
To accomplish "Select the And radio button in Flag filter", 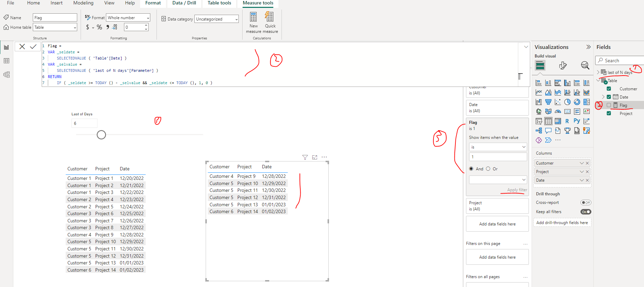I will coord(471,169).
